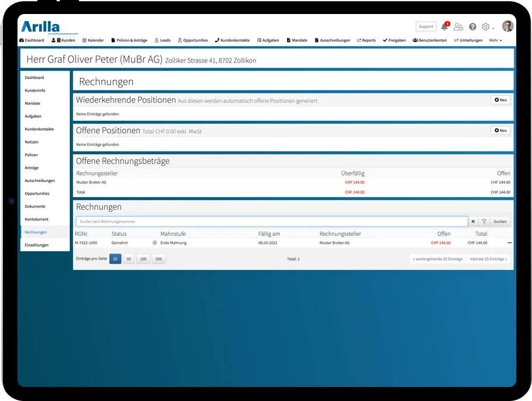Open Benutzerkonten in top navigation
The image size is (532, 401).
click(x=430, y=40)
